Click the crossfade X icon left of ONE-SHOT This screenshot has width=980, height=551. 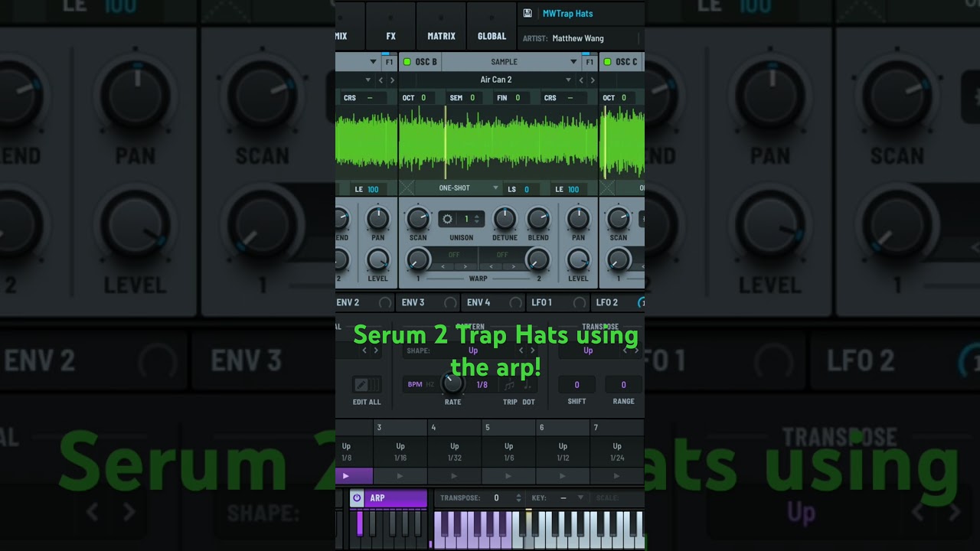click(407, 188)
